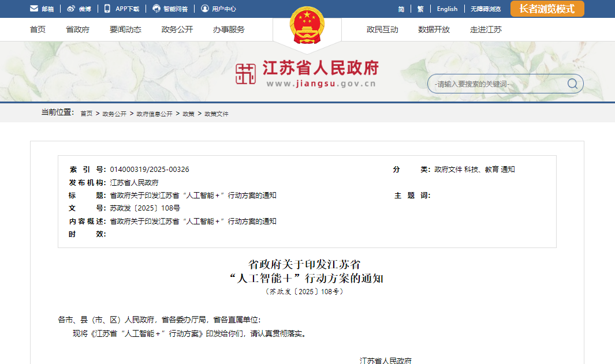The image size is (615, 364).
Task: Enable the elderly browsing mode (长者浏览模式)
Action: pos(547,9)
